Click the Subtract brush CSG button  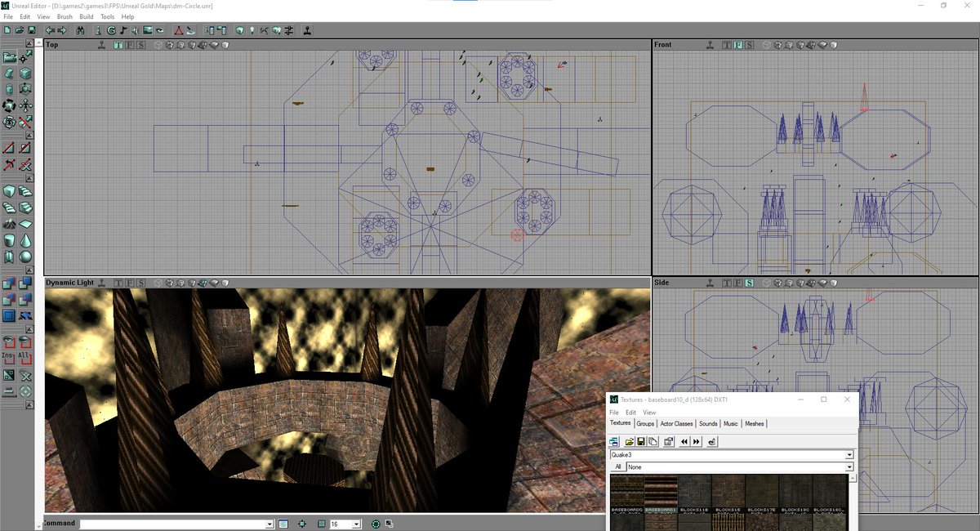point(26,283)
